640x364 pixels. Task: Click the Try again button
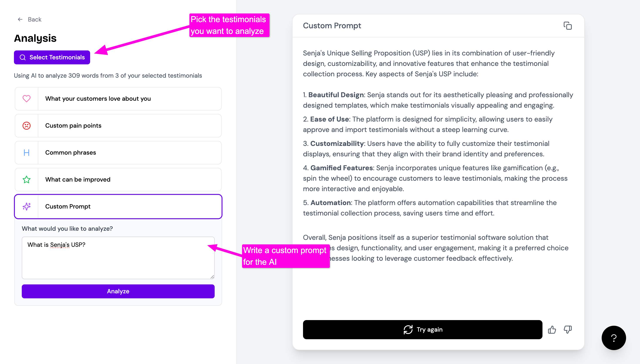422,329
